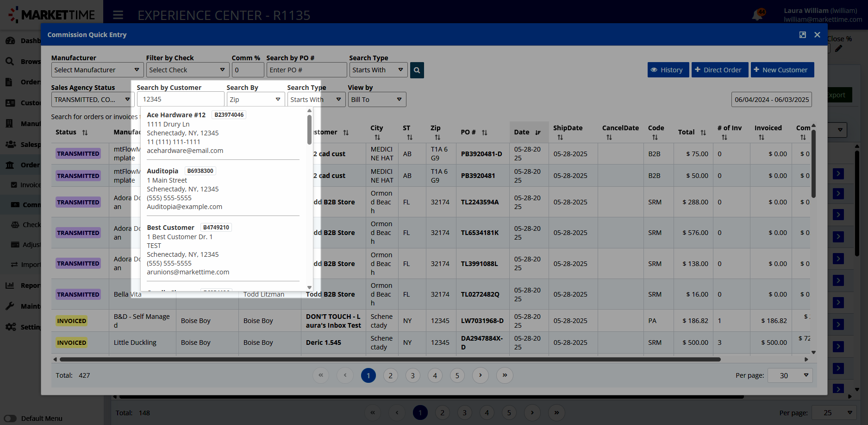Sort by the ShipDate column arrows
Screen dimensions: 868x425
[560, 138]
